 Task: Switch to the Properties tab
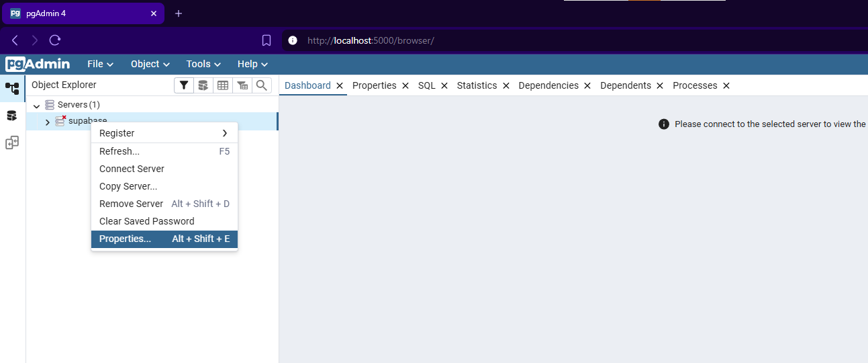click(374, 85)
